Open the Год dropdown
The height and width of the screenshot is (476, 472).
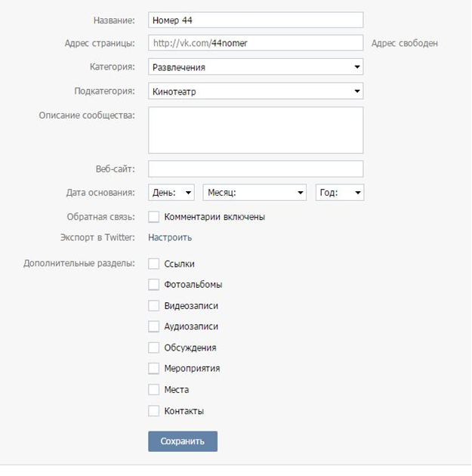tap(340, 193)
